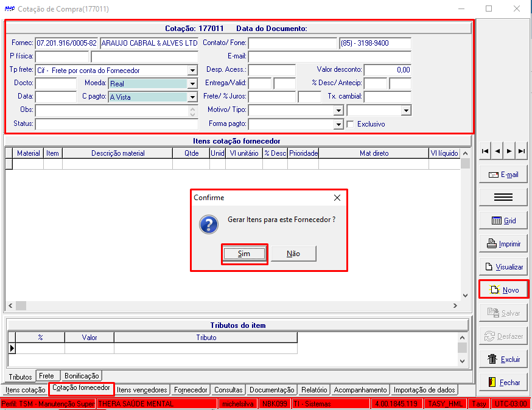Open the Importação de dados tab
The width and height of the screenshot is (532, 410).
pos(424,390)
